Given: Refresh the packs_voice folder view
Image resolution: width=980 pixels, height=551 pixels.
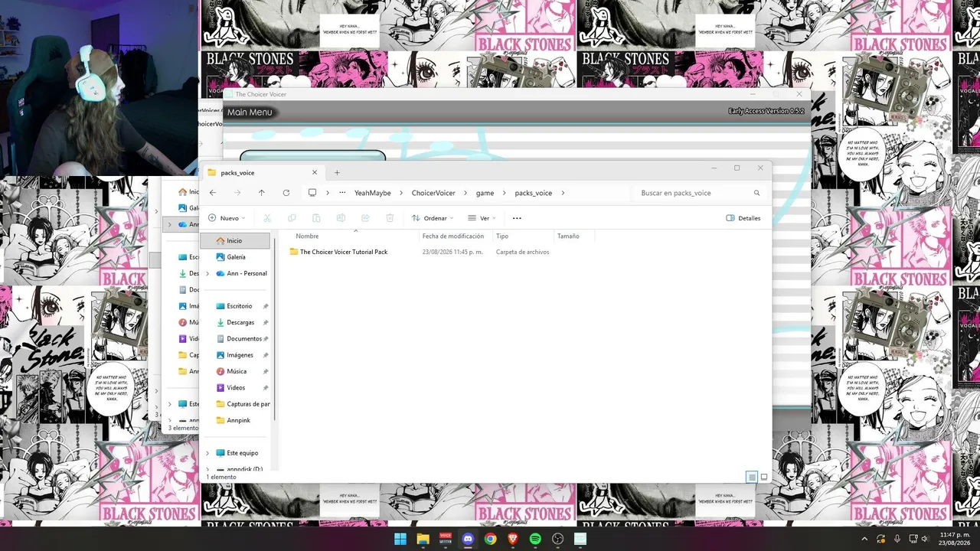Looking at the screenshot, I should point(286,193).
